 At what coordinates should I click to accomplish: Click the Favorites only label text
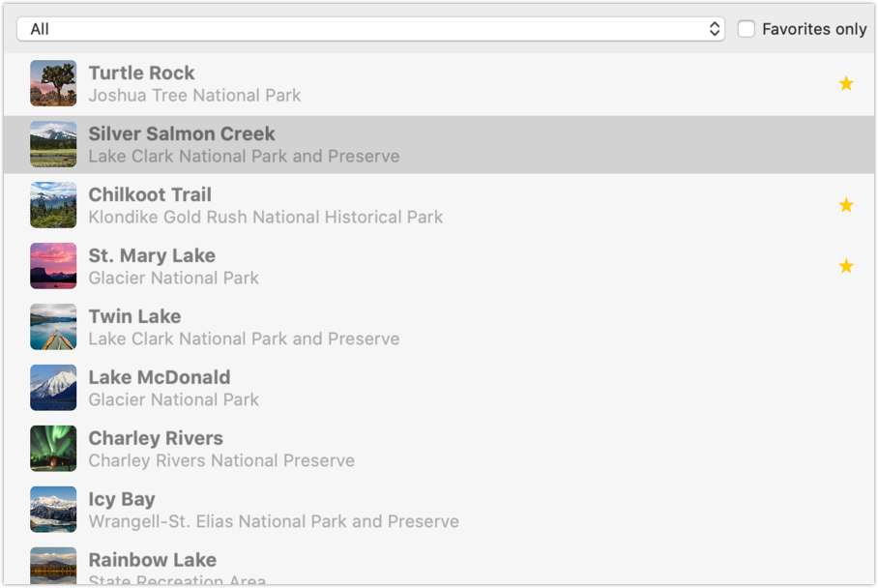[x=814, y=29]
